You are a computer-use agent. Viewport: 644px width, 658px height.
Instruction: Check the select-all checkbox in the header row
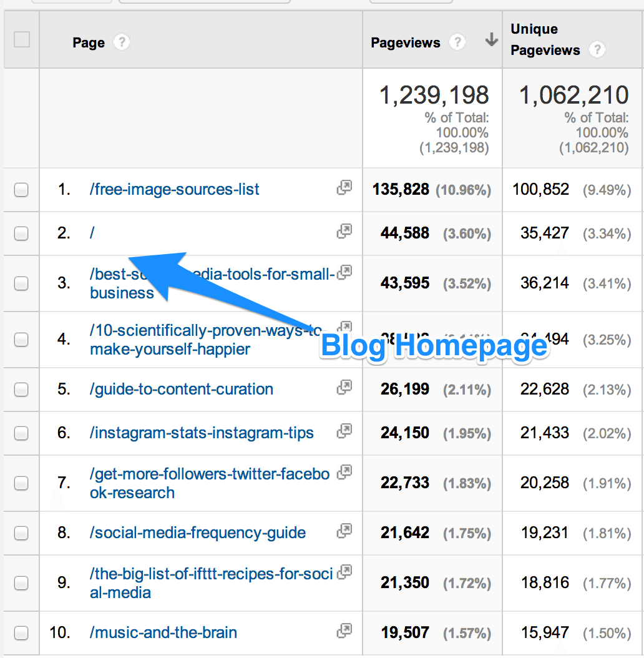pos(21,39)
